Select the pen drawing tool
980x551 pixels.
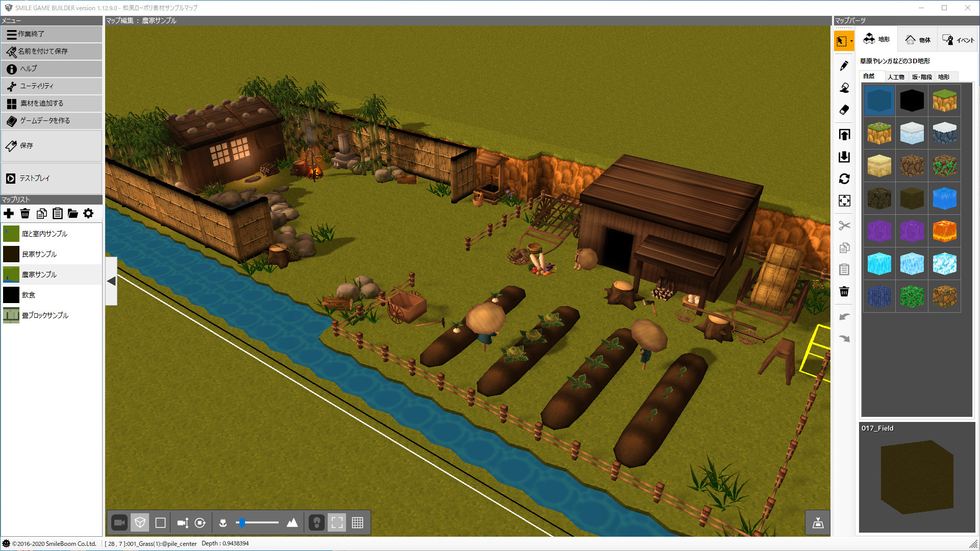point(844,65)
